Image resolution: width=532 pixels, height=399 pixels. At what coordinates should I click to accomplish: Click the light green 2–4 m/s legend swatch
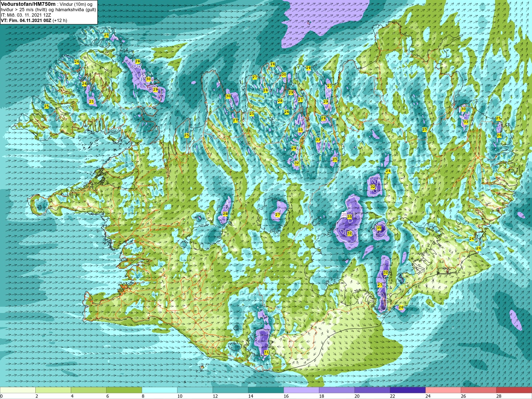click(x=53, y=390)
